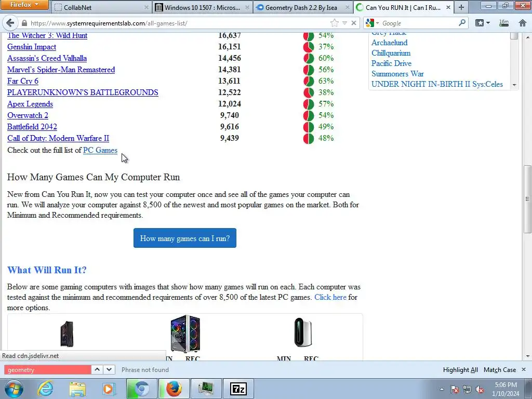Switch to Geometry Dash 2.2 tab
The image size is (532, 399).
(303, 7)
